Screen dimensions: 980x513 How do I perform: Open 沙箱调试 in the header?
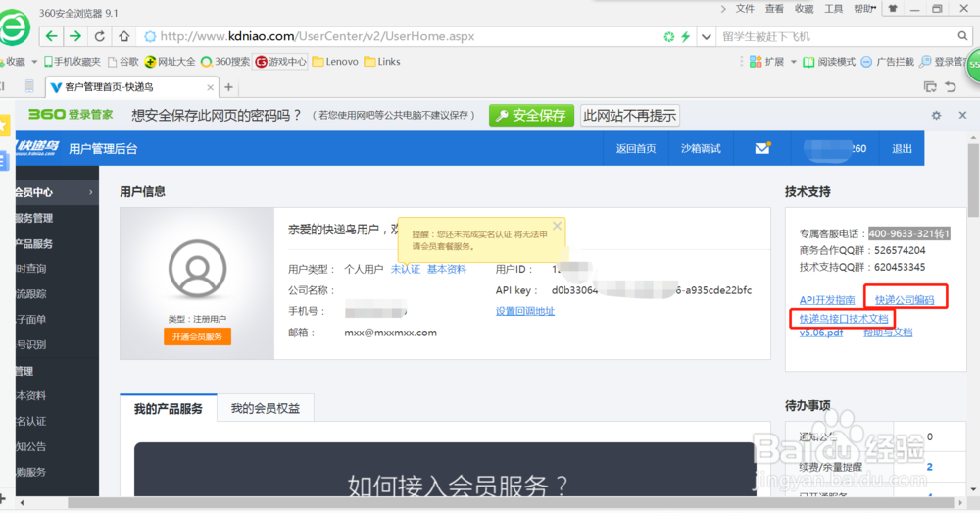[x=701, y=148]
